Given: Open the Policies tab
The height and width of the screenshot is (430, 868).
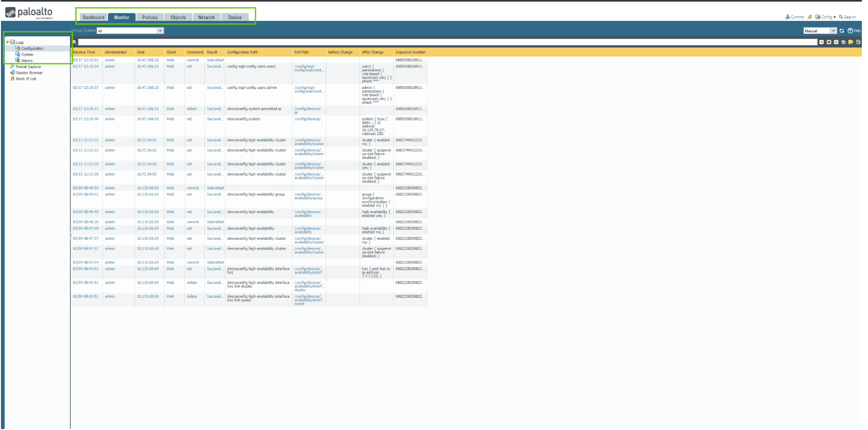Looking at the screenshot, I should click(150, 18).
